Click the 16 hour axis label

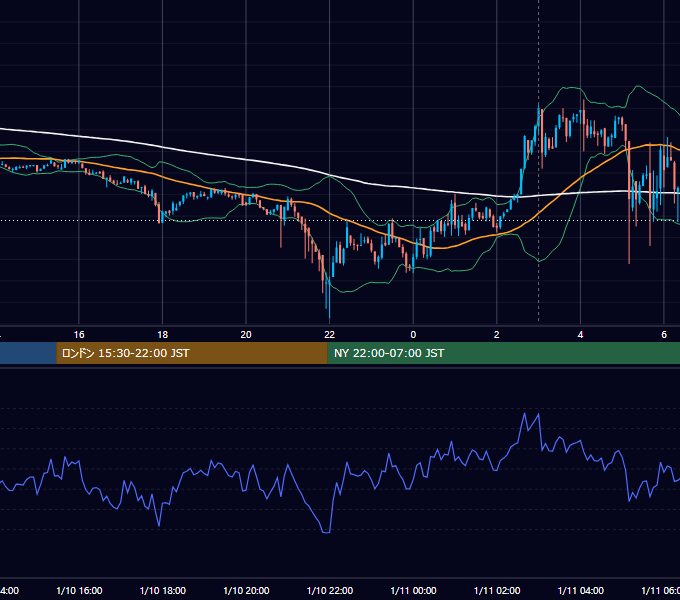(79, 334)
